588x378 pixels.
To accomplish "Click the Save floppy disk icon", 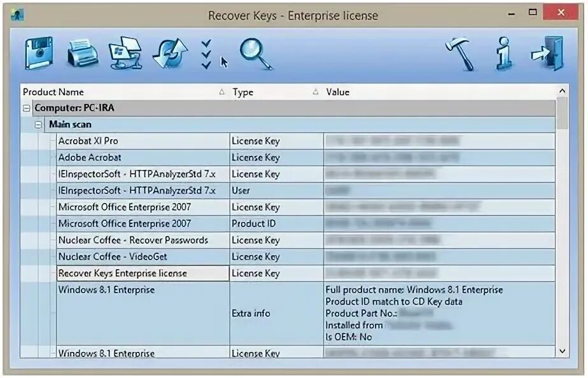I will (x=39, y=53).
